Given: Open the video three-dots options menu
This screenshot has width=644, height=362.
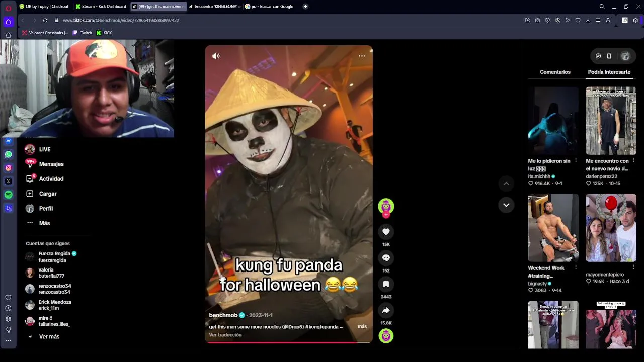Looking at the screenshot, I should [362, 56].
